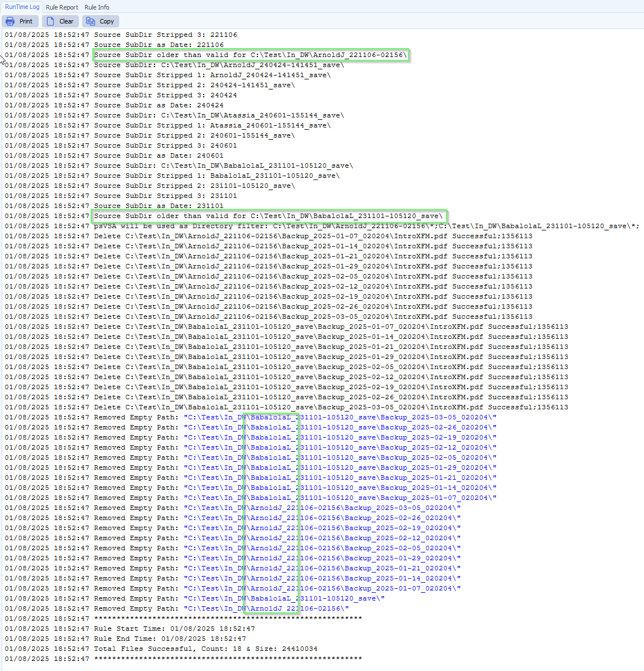Click removed path BabalolaL Backup_2025-01-07_020204
The width and height of the screenshot is (644, 671).
click(340, 498)
